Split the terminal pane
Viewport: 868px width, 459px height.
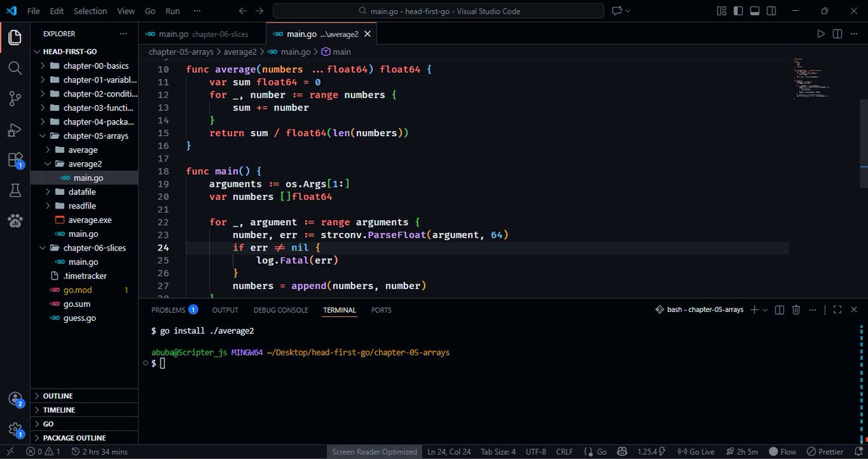[780, 309]
